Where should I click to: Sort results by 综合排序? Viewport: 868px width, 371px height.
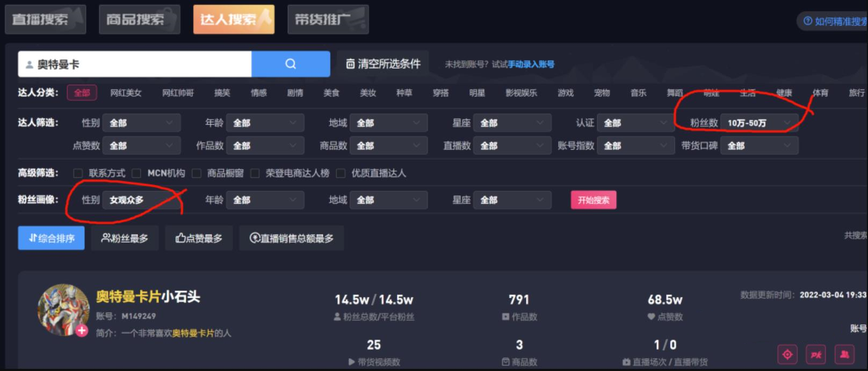point(52,238)
